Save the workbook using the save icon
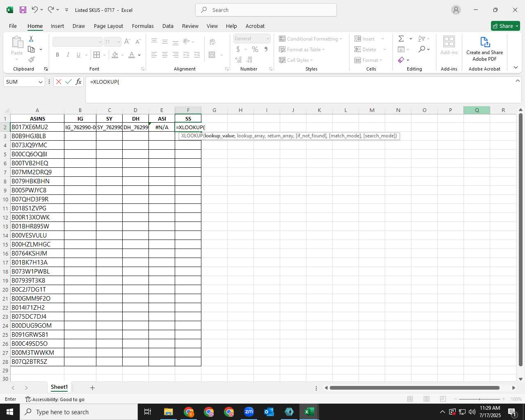The image size is (525, 420). 23,10
